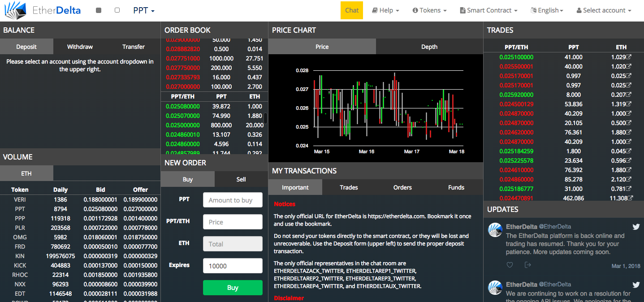Expand the Help dropdown menu
Screen dimensions: 644x302
tap(385, 10)
